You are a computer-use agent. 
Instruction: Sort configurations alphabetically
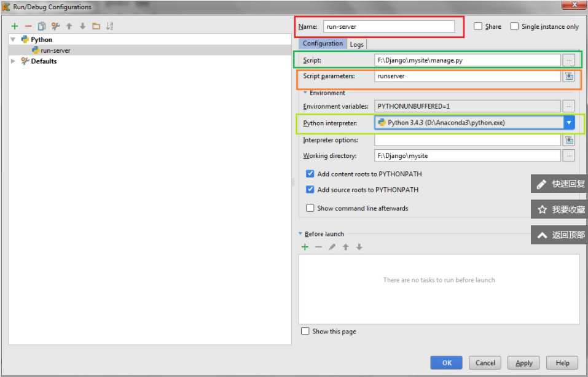(x=109, y=26)
